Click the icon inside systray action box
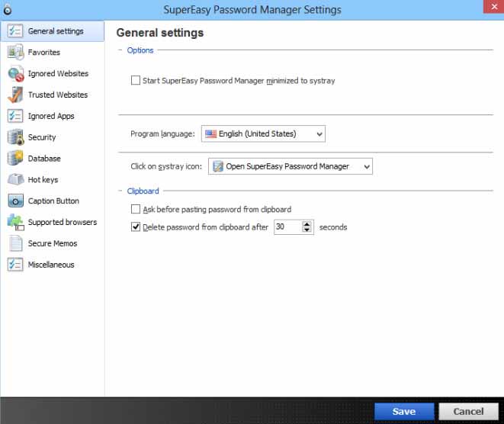Image resolution: width=504 pixels, height=424 pixels. point(218,166)
